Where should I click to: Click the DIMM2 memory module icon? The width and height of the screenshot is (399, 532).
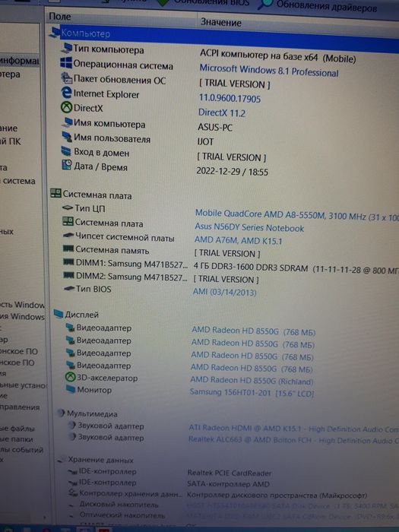pos(69,275)
